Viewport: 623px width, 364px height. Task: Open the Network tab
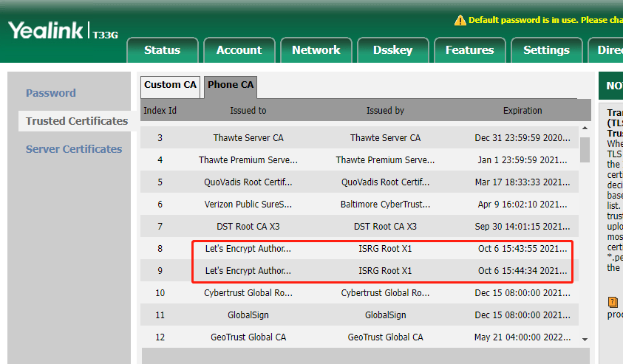pyautogui.click(x=316, y=50)
